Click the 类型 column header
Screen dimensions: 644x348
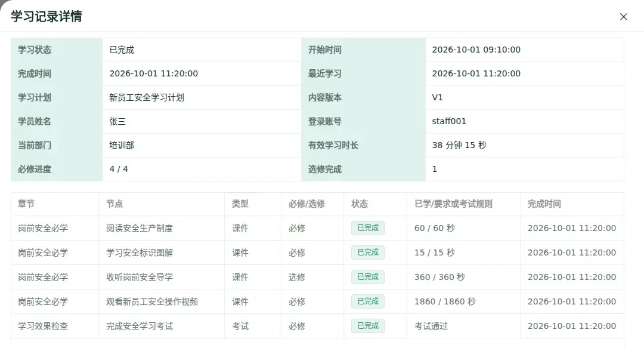240,204
